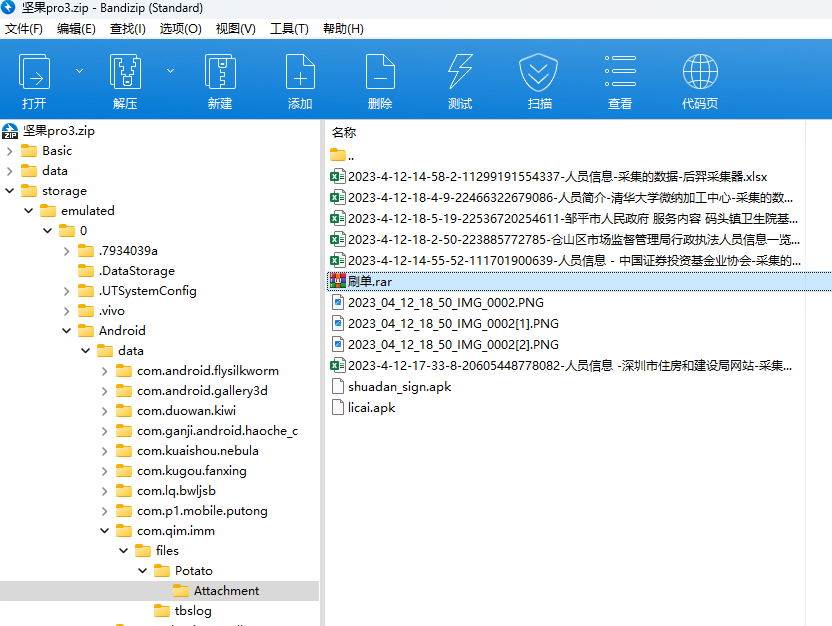Viewport: 832px width, 626px height.
Task: Open the 工具(T) menu
Action: pyautogui.click(x=289, y=29)
